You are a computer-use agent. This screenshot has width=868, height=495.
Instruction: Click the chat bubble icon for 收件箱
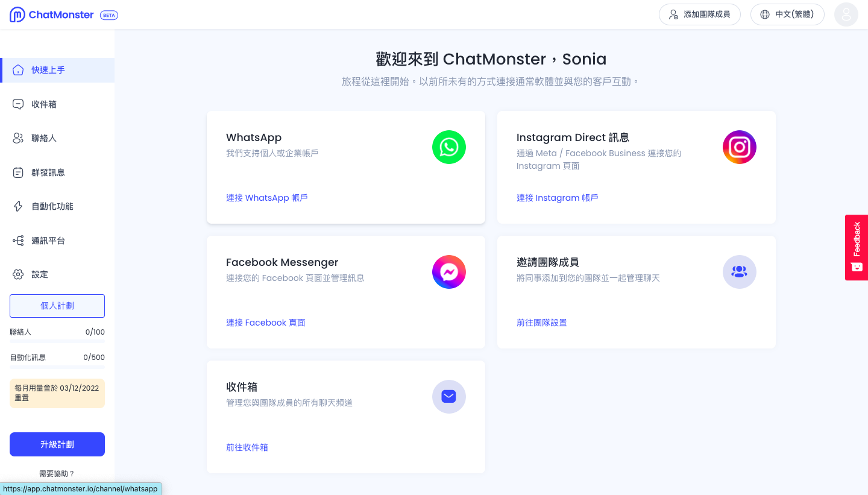[18, 104]
